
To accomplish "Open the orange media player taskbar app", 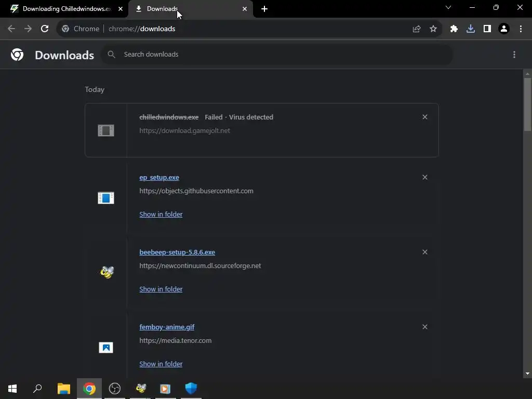I will coord(166,389).
